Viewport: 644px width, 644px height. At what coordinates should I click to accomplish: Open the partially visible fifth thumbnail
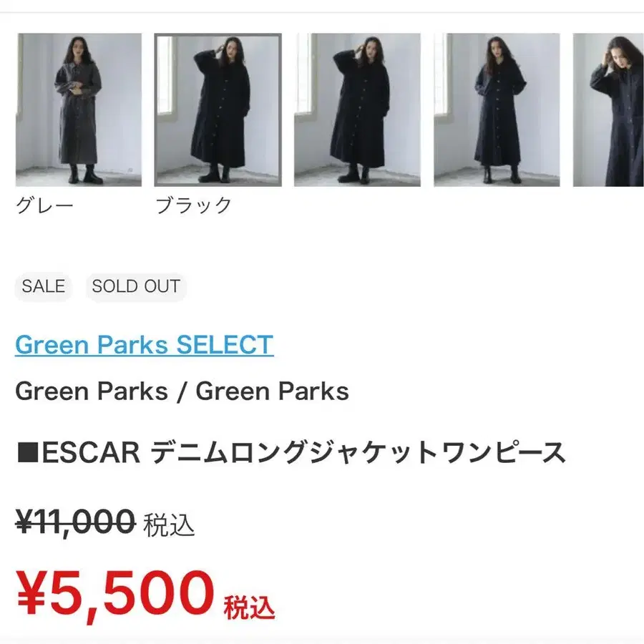(x=608, y=109)
